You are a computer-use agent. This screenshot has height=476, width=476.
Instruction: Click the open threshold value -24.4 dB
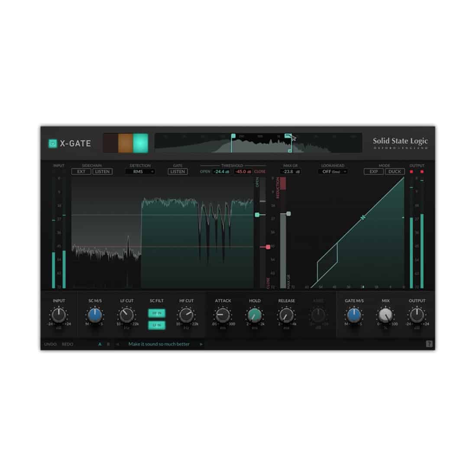tap(221, 172)
